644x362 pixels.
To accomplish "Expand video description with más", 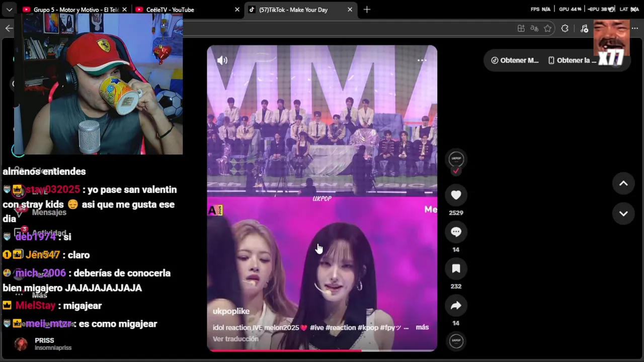I will 422,327.
